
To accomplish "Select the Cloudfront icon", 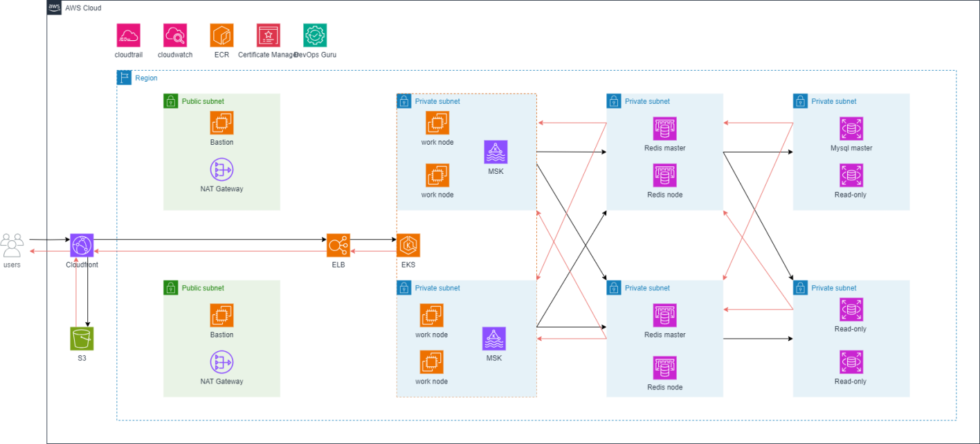I will tap(82, 245).
